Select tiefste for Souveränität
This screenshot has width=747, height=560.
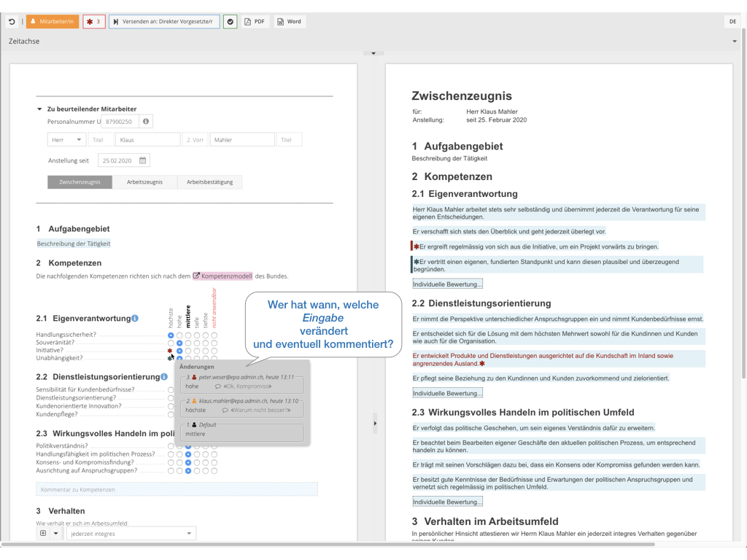coord(206,343)
